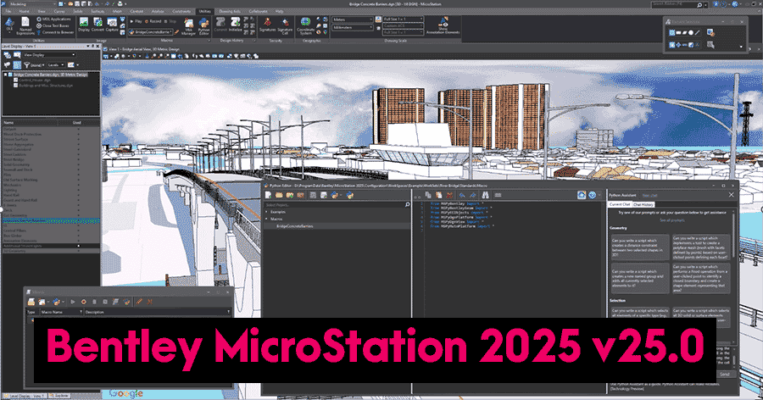763x400 pixels.
Task: Switch to the Collaborate ribbon tab
Action: point(258,11)
